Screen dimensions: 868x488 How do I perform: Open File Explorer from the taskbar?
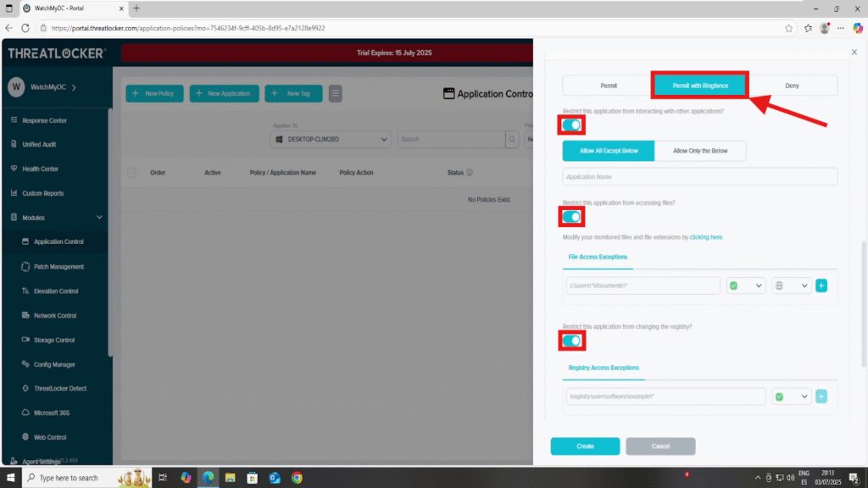pos(231,478)
